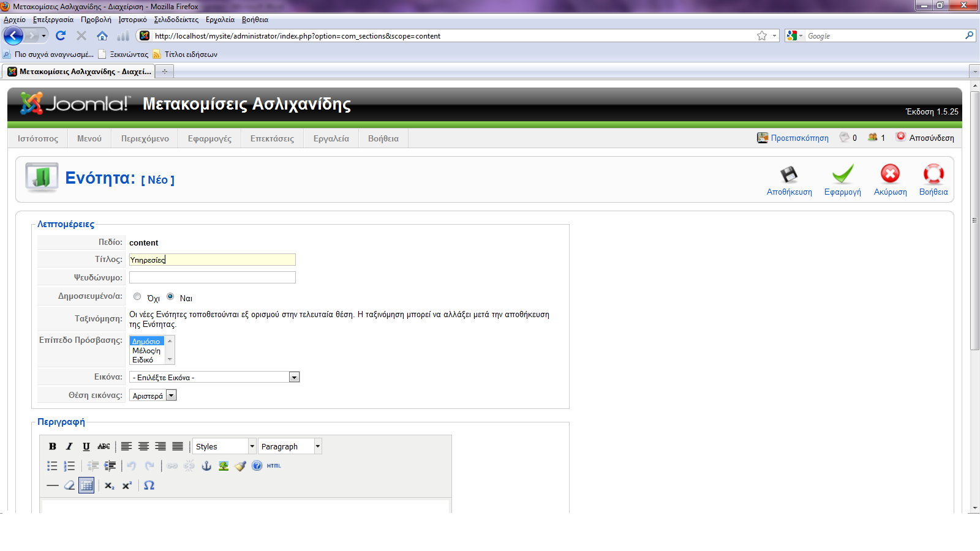Open Τίτλοι ειδήσεων bookmark

pos(185,54)
